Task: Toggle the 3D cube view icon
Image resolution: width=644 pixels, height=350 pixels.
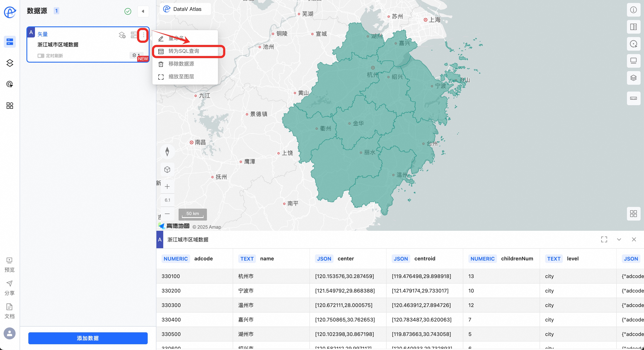Action: (x=167, y=170)
